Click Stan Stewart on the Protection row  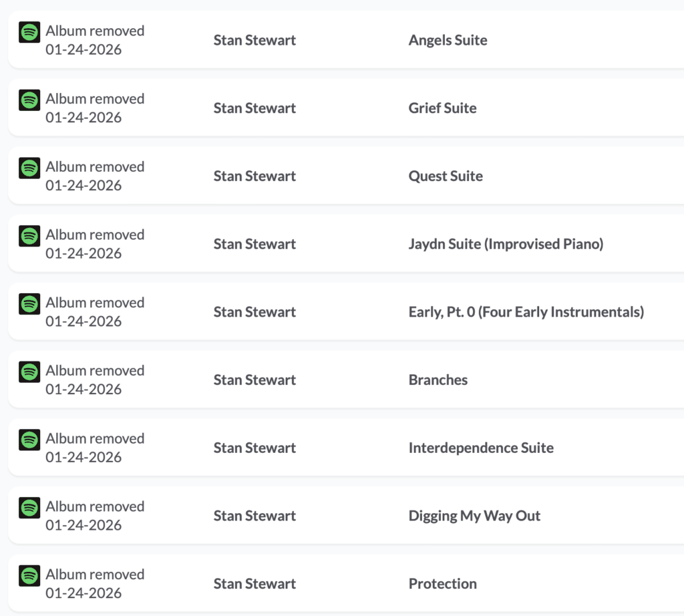254,583
